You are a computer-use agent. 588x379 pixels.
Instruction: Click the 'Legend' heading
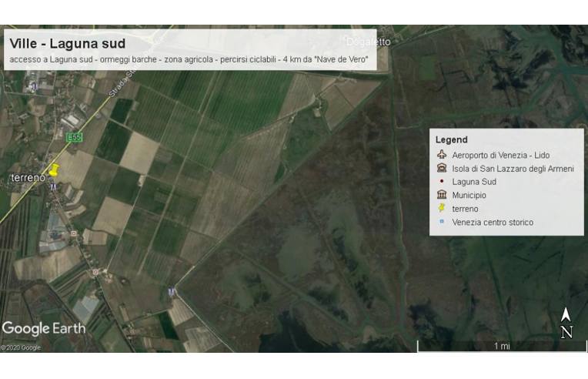pos(451,139)
